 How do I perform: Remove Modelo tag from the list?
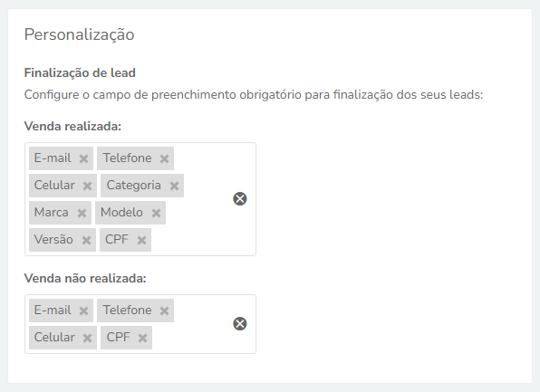156,213
